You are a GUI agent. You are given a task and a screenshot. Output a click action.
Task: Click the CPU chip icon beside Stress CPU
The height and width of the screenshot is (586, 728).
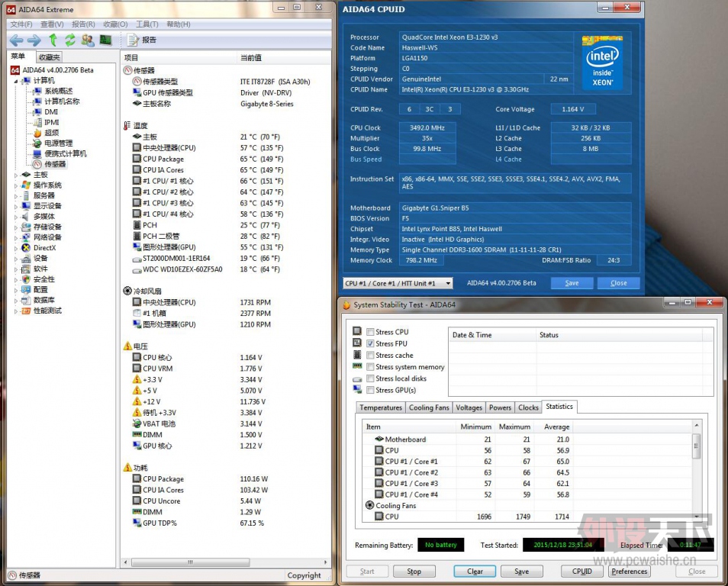pos(356,331)
